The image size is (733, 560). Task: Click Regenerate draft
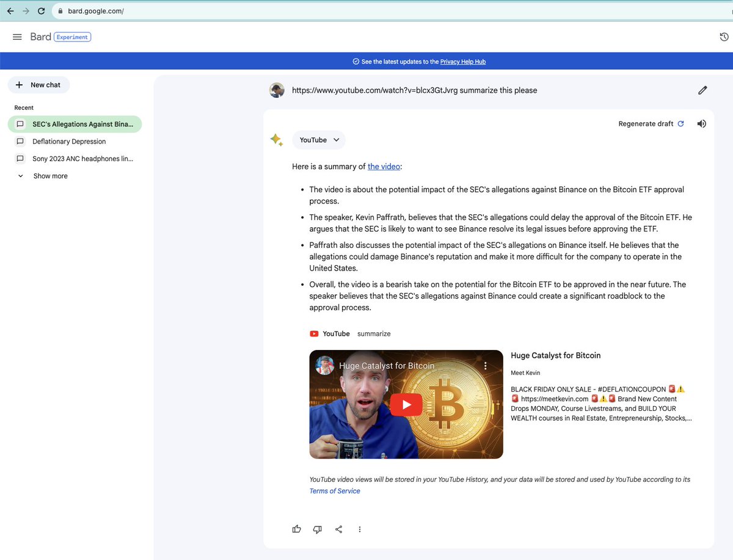click(x=651, y=123)
